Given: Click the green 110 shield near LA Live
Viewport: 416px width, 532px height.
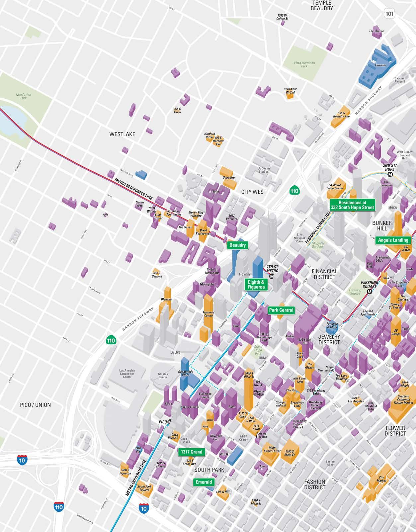Looking at the screenshot, I should coord(111,340).
